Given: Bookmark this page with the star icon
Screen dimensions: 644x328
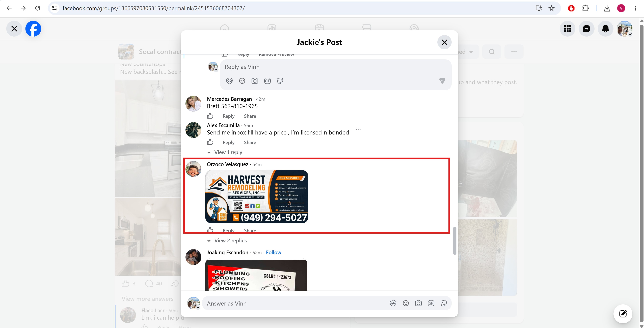Looking at the screenshot, I should click(x=551, y=8).
